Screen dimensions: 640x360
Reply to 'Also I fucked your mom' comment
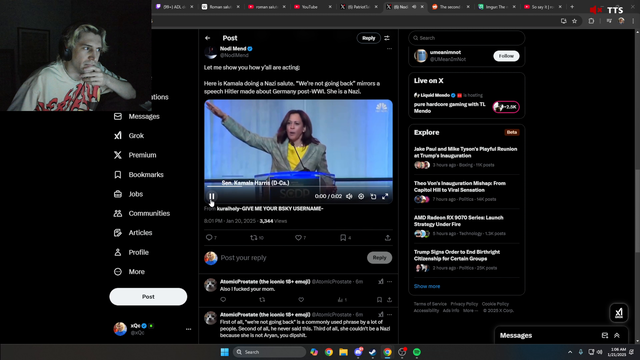223,300
